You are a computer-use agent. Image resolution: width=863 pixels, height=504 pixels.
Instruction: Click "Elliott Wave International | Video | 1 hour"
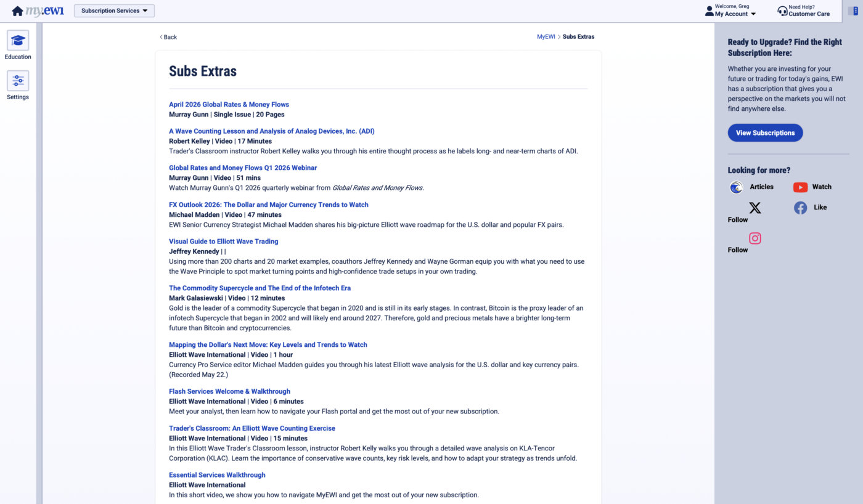click(x=231, y=355)
